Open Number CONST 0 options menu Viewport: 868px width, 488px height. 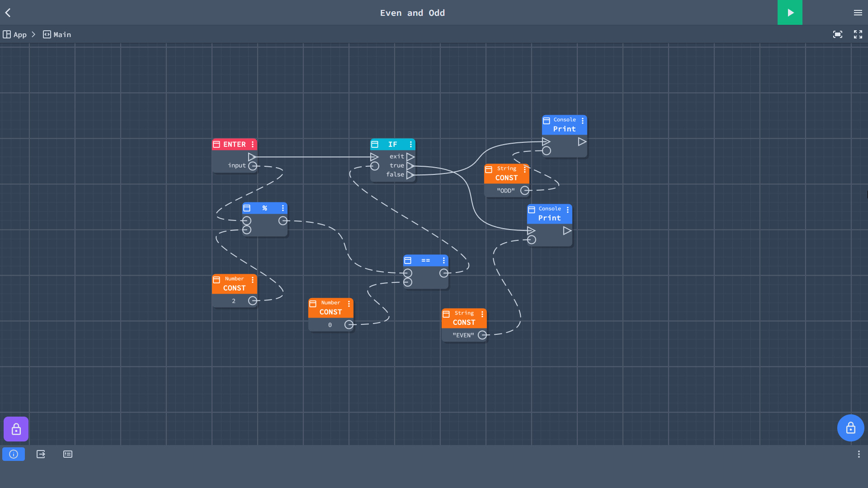click(349, 304)
